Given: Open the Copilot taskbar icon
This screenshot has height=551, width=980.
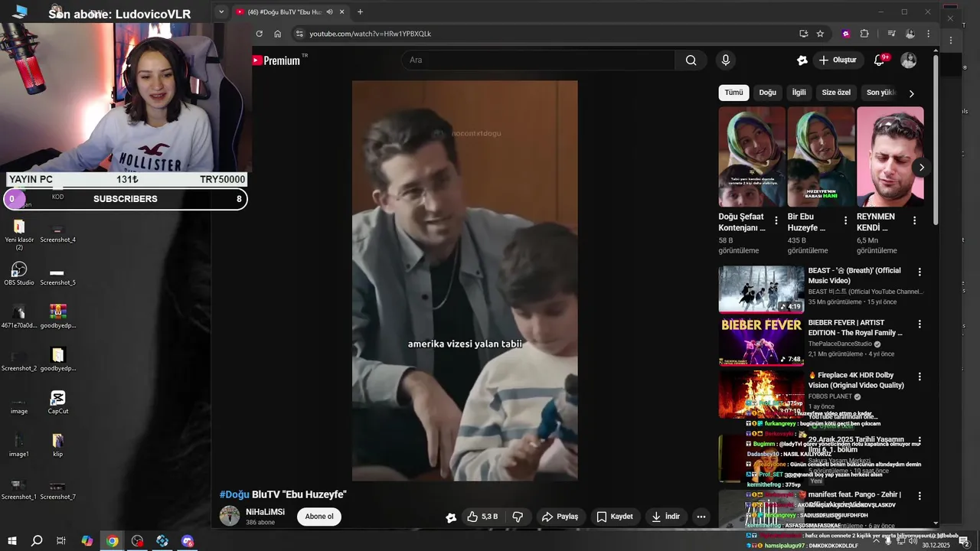Looking at the screenshot, I should coord(87,541).
